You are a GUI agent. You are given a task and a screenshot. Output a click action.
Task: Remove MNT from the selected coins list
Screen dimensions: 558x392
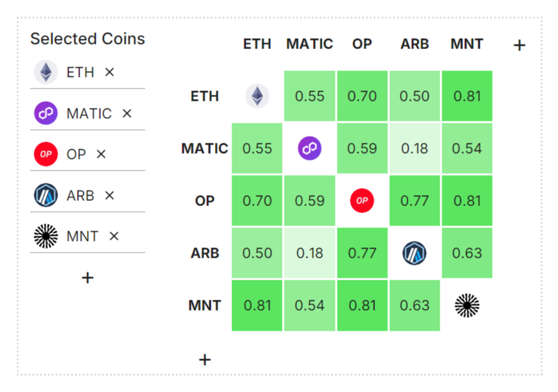tap(114, 236)
